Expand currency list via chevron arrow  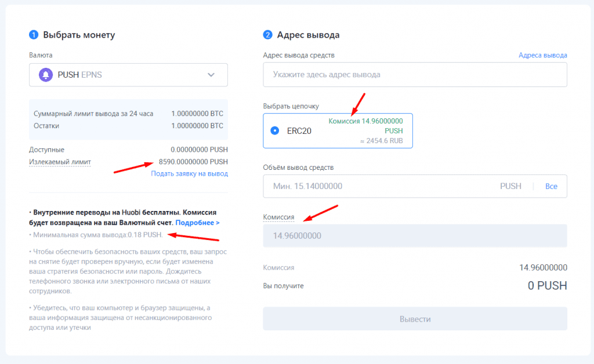point(211,75)
